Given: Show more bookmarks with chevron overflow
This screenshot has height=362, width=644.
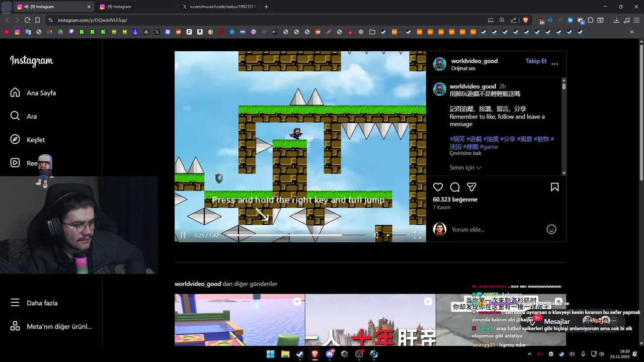Looking at the screenshot, I should pyautogui.click(x=632, y=32).
